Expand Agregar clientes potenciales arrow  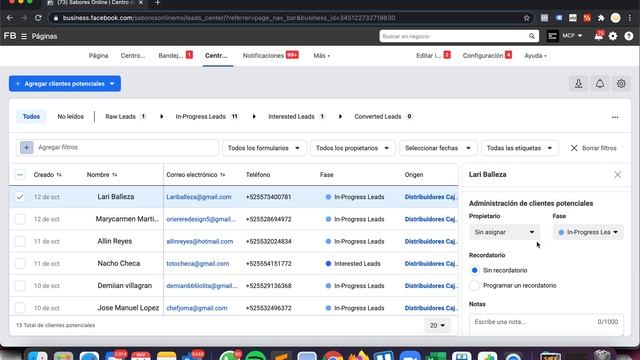pos(112,84)
